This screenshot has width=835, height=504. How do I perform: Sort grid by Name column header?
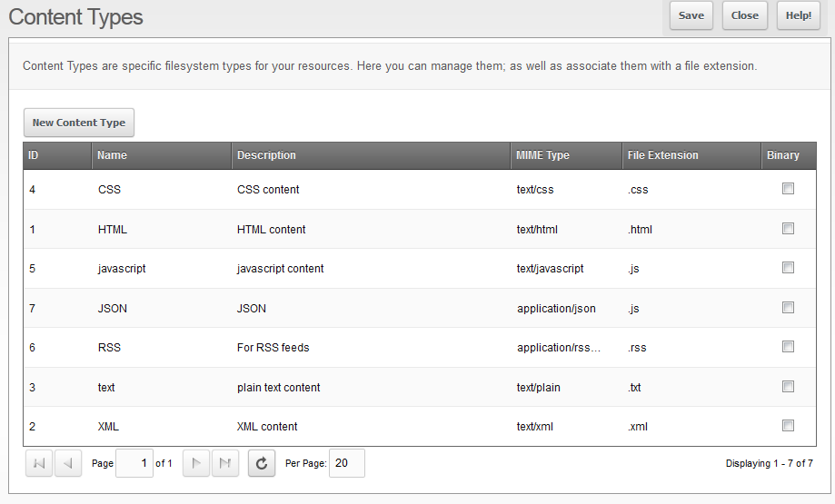click(113, 155)
